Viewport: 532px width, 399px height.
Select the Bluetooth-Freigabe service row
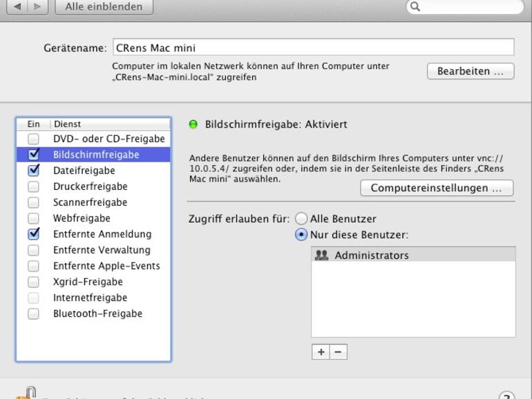tap(93, 313)
